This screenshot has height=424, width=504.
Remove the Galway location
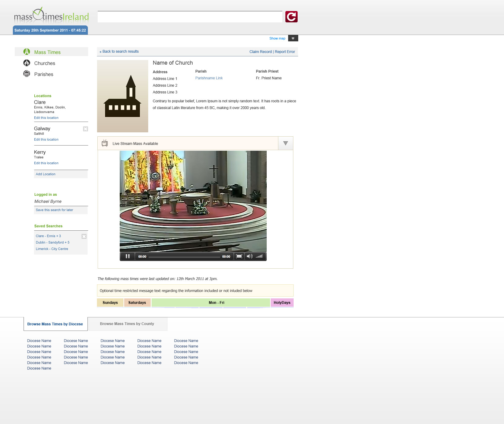pos(85,129)
